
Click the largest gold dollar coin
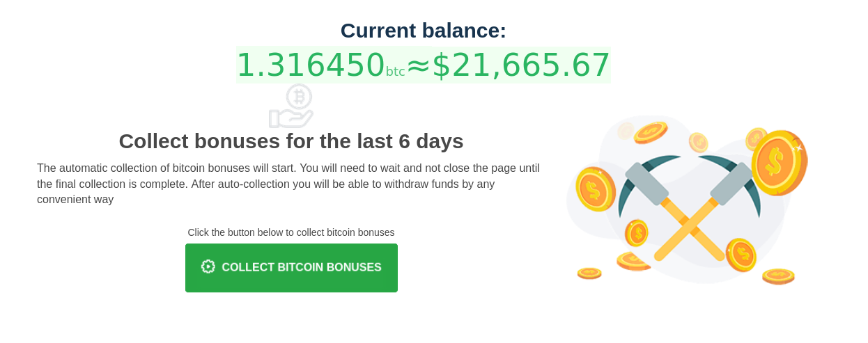tap(780, 161)
